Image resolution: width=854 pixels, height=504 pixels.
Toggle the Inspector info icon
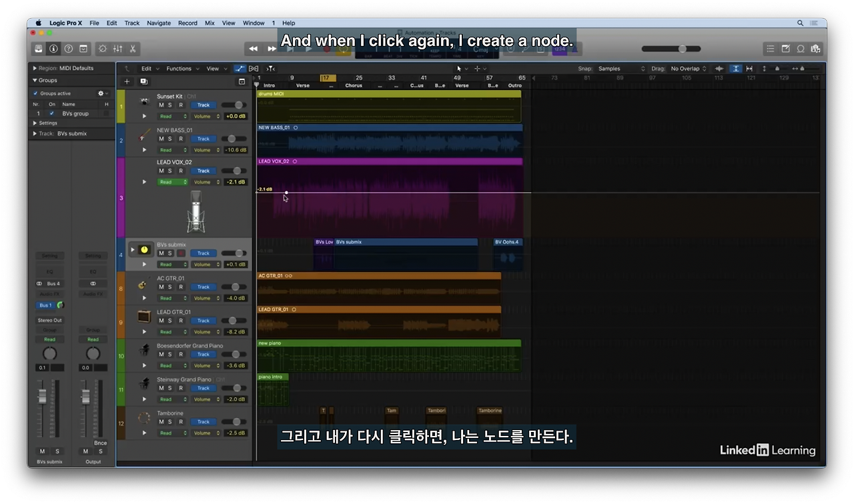pyautogui.click(x=53, y=49)
